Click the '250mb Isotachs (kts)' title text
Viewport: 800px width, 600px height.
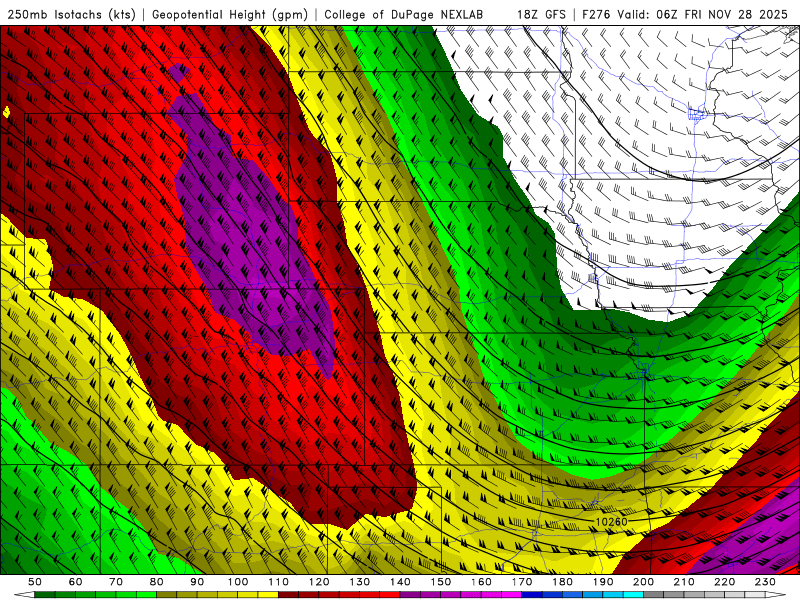pyautogui.click(x=72, y=14)
